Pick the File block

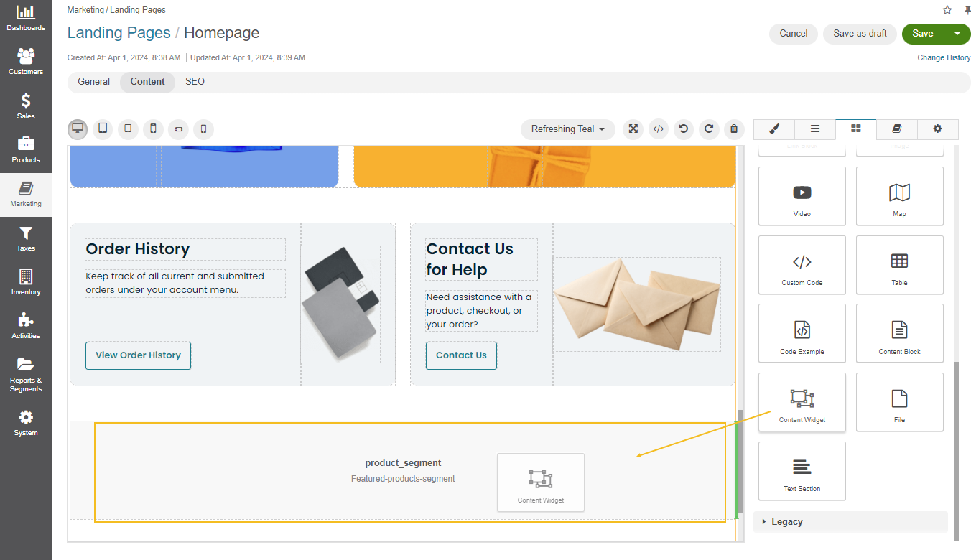point(900,402)
